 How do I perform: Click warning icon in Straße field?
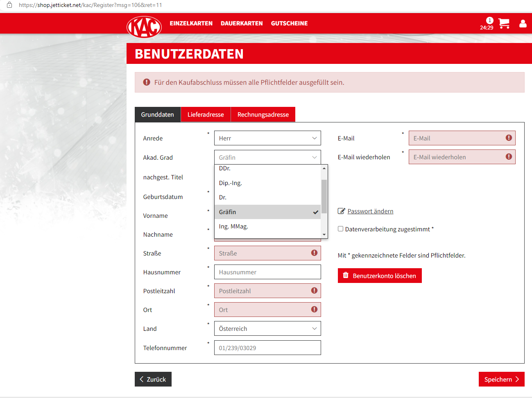coord(314,253)
